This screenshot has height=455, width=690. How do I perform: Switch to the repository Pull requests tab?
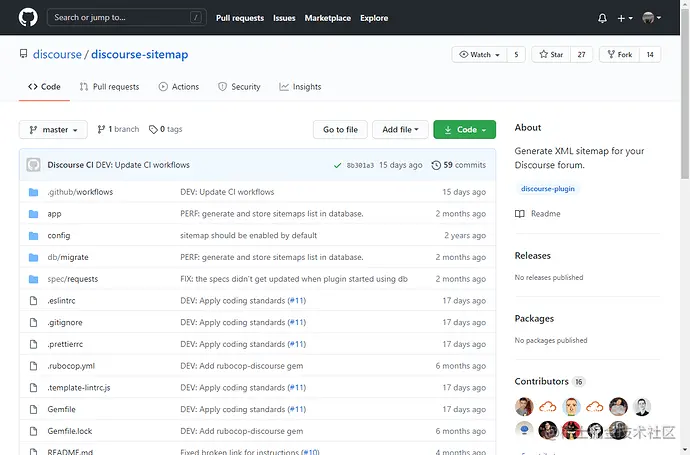109,87
